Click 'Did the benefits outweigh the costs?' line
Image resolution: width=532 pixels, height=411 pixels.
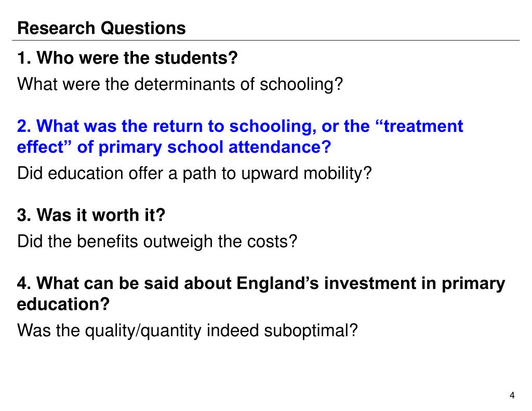tap(157, 242)
